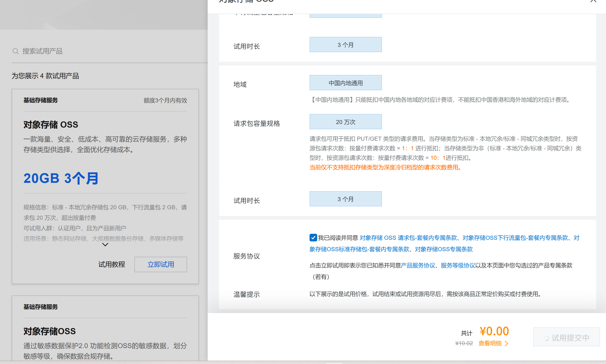Select 3 个月 under request package section
This screenshot has width=606, height=364.
[346, 199]
